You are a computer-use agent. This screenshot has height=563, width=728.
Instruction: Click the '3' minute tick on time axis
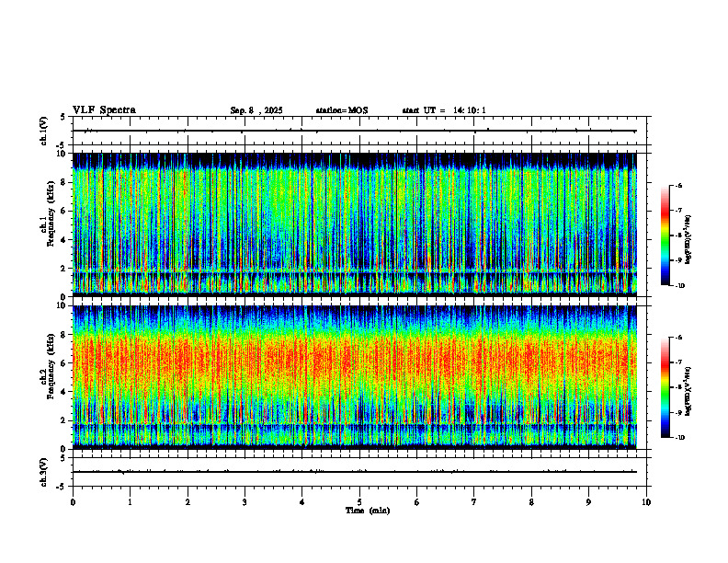pos(245,502)
